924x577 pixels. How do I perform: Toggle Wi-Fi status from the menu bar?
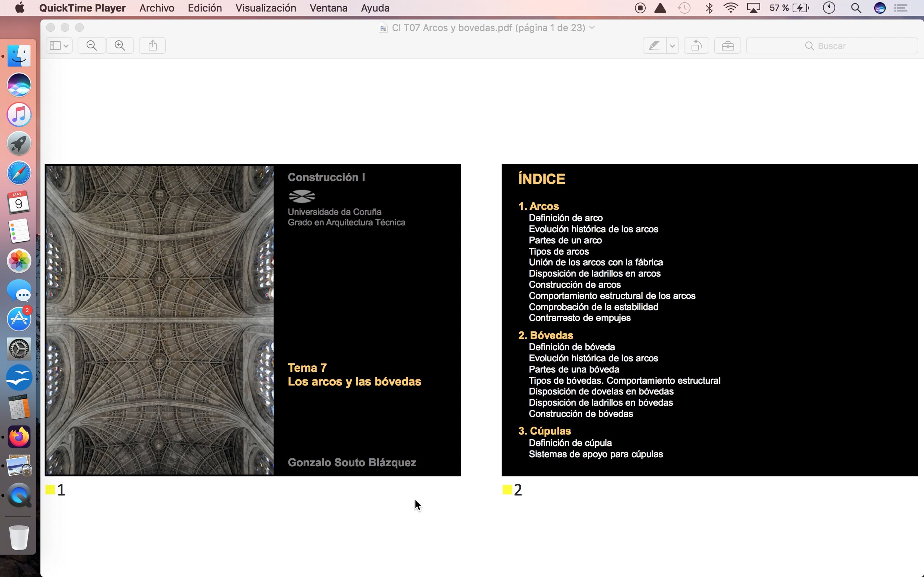pyautogui.click(x=731, y=8)
